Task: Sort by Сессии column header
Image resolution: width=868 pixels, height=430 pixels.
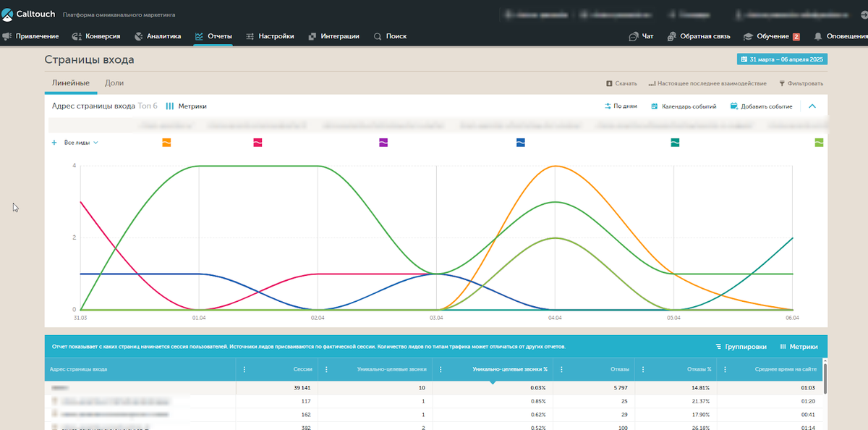Action: pos(302,369)
